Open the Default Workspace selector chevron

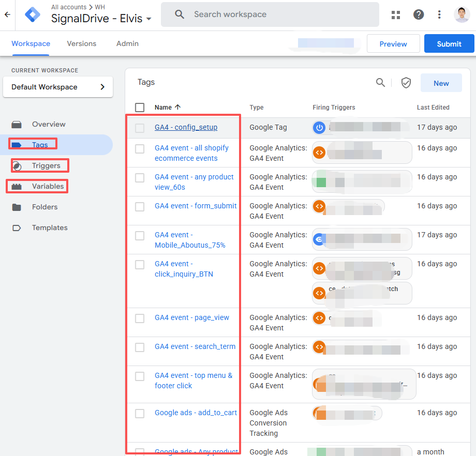pos(102,87)
